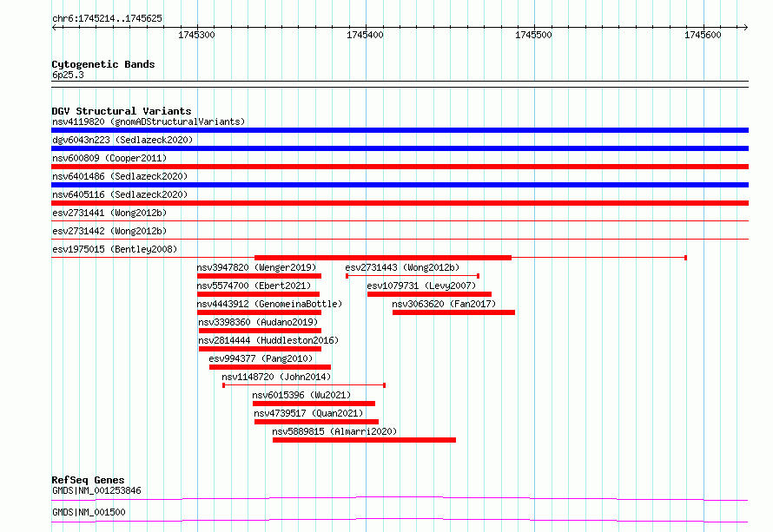Screen dimensions: 773x532
Task: Select the dgv6043n223 (Sedlazeck2020) label
Action: [x=122, y=140]
